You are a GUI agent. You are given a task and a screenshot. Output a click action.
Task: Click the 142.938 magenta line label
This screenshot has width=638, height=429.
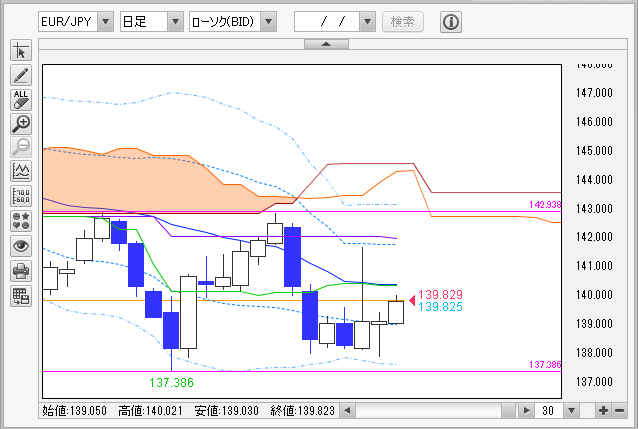tap(545, 204)
